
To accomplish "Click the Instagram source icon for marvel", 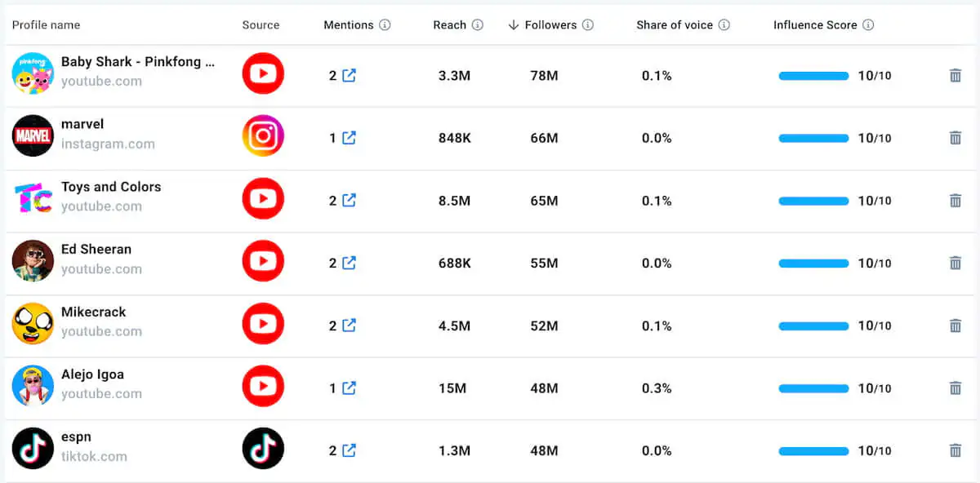I will tap(263, 136).
